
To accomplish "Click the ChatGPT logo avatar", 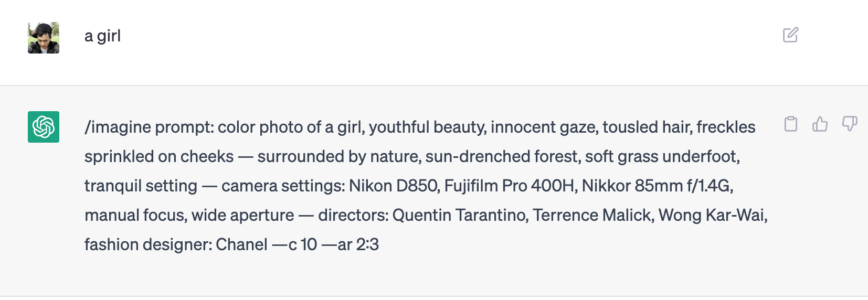I will tap(44, 127).
